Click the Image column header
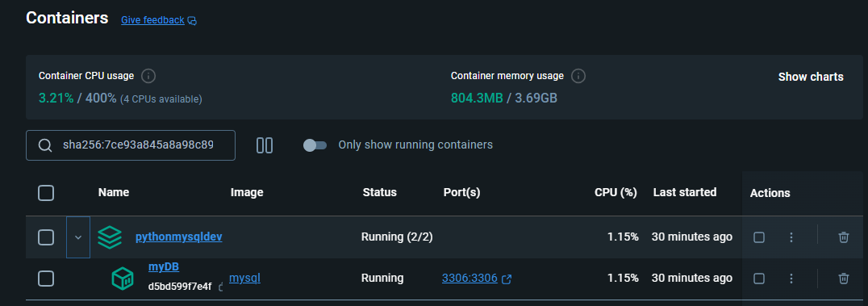This screenshot has height=306, width=868. (247, 193)
